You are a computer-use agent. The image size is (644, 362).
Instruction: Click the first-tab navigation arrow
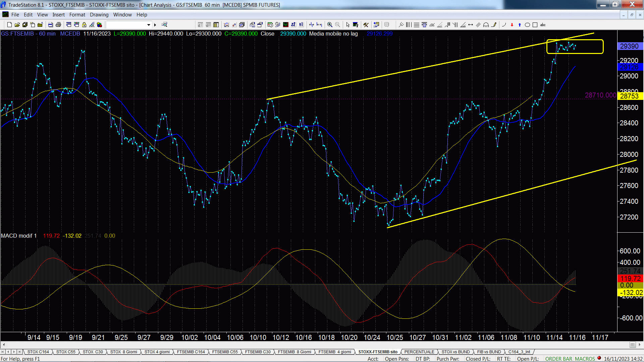point(3,352)
